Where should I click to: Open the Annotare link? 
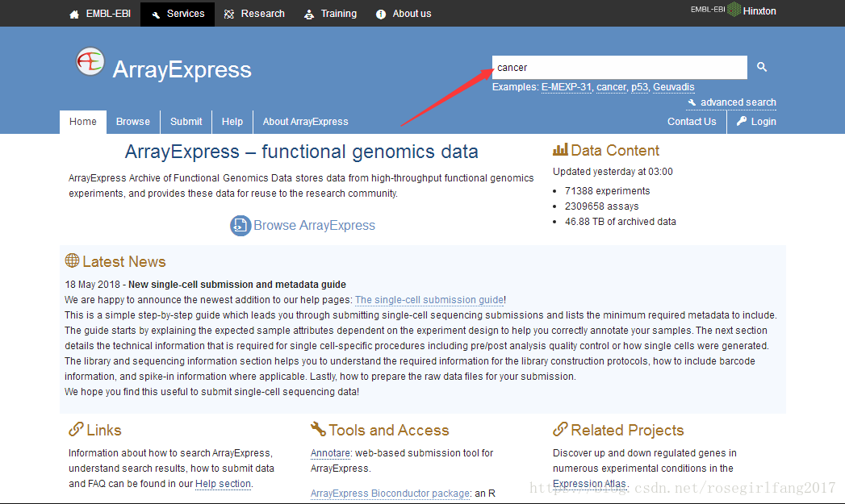click(x=330, y=453)
